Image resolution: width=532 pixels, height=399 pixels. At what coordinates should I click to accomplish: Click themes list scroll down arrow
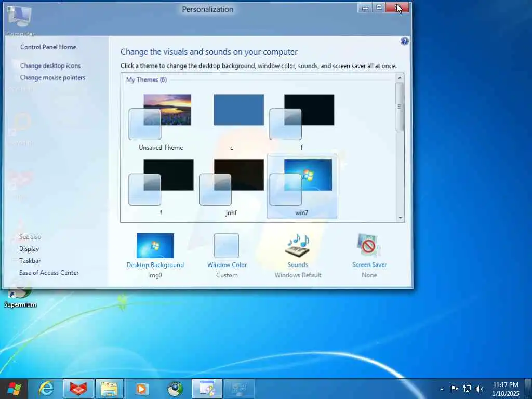[x=400, y=218]
